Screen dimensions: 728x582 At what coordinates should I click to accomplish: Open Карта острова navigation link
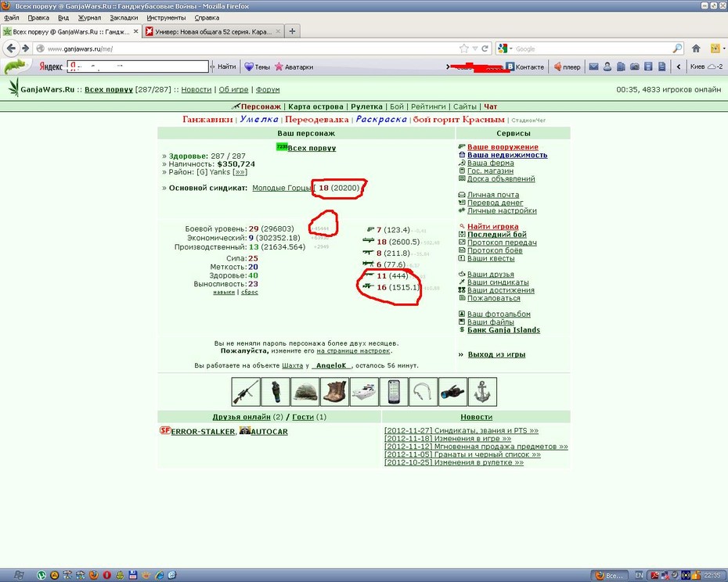315,106
